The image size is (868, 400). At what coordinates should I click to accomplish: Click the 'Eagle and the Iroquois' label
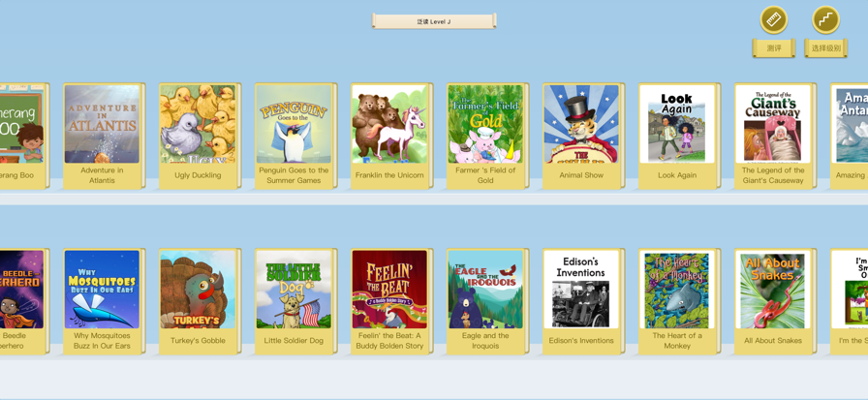485,341
